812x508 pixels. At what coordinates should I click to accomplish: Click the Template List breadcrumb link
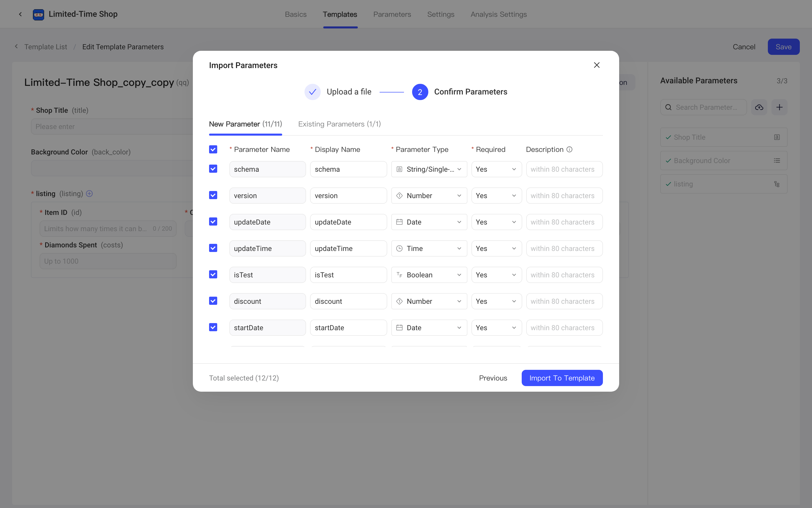[x=46, y=47]
